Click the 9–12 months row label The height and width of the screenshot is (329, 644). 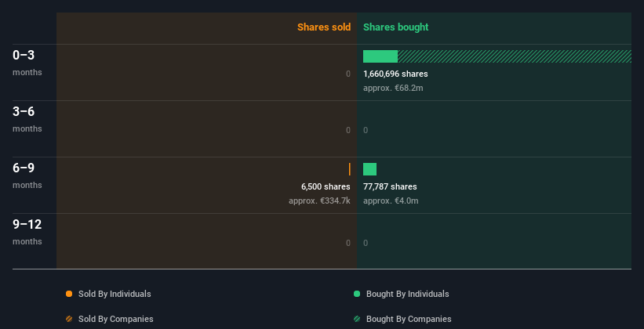pos(27,232)
